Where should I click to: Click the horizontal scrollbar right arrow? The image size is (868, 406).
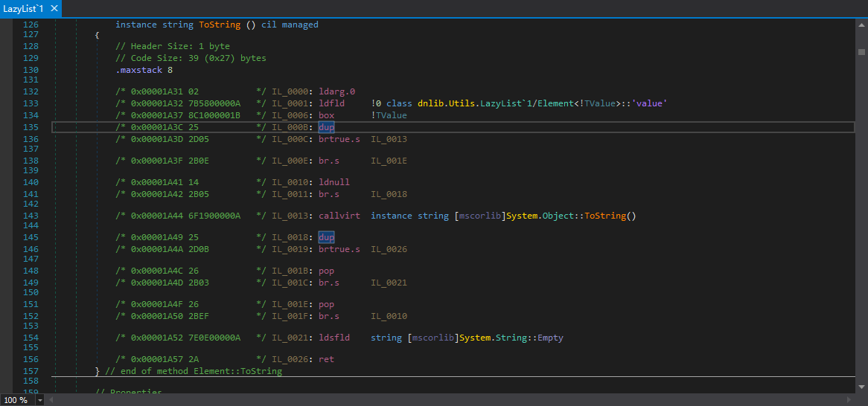[x=849, y=400]
